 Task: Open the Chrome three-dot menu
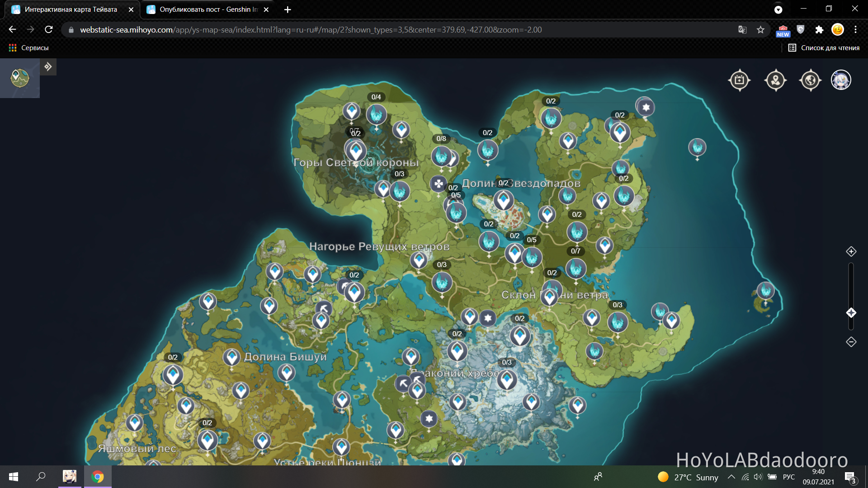point(855,30)
